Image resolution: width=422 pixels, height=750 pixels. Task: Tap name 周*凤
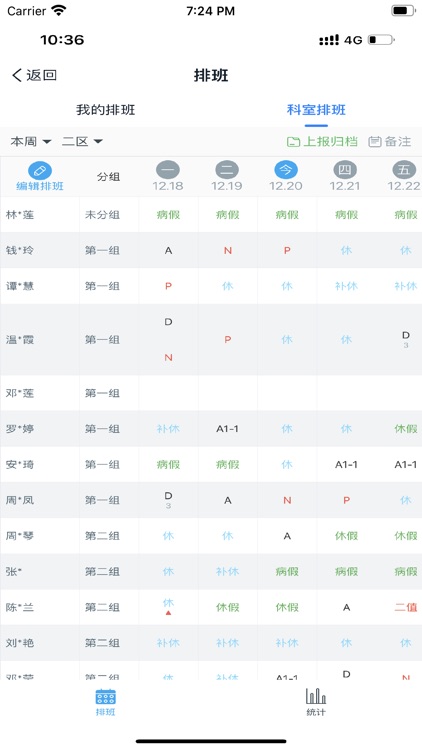(x=20, y=500)
